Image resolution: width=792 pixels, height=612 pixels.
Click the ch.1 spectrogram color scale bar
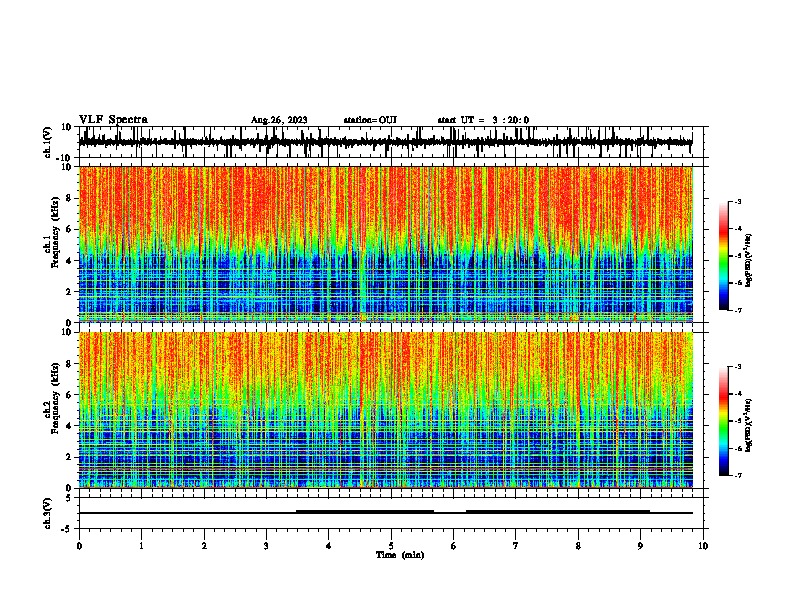[723, 256]
